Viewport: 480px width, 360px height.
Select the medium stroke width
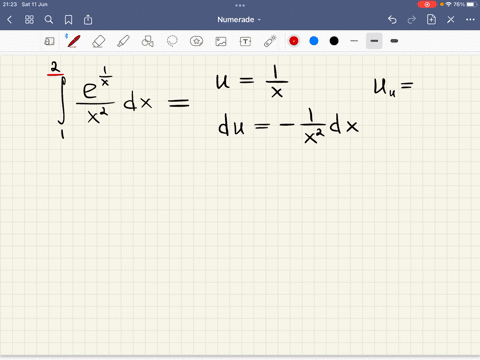pos(374,41)
